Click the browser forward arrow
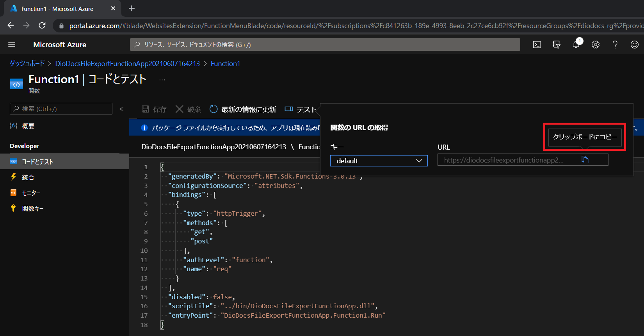 tap(26, 25)
